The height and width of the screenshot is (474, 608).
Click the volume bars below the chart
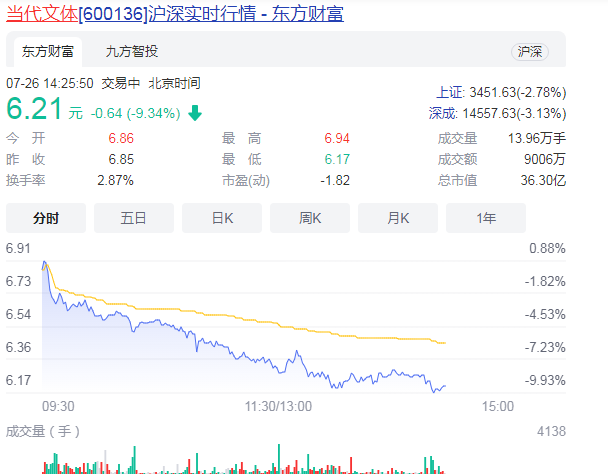click(250, 464)
